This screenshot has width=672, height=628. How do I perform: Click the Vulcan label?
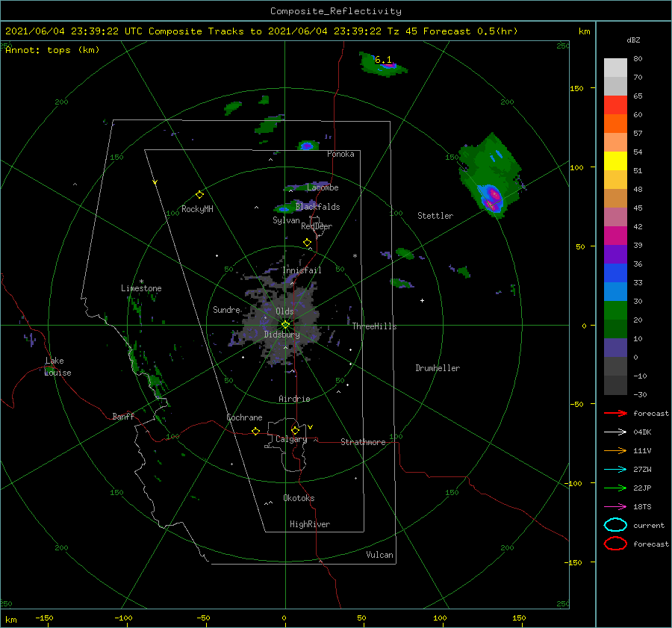[379, 554]
